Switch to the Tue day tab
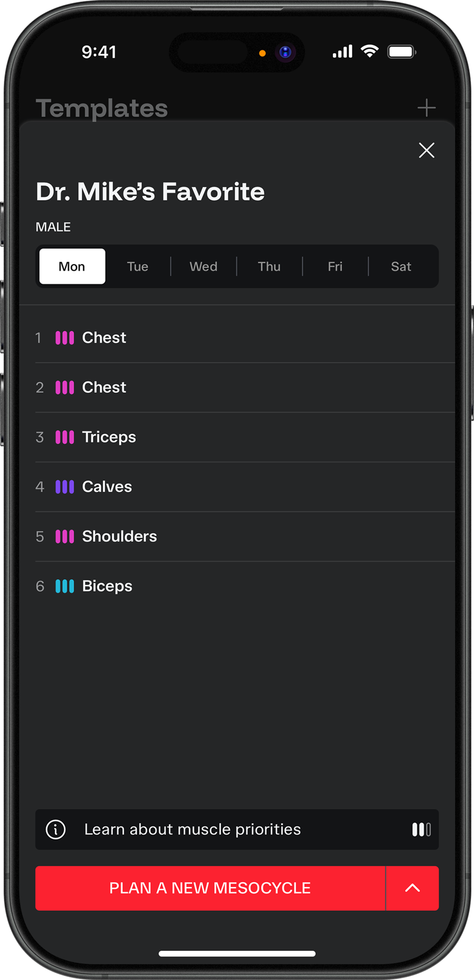 point(137,266)
